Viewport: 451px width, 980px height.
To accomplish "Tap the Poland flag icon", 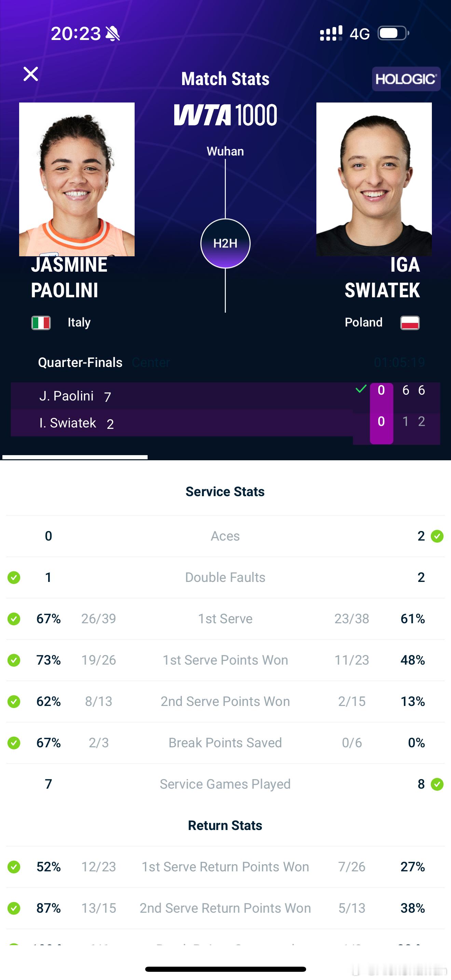I will tap(410, 323).
